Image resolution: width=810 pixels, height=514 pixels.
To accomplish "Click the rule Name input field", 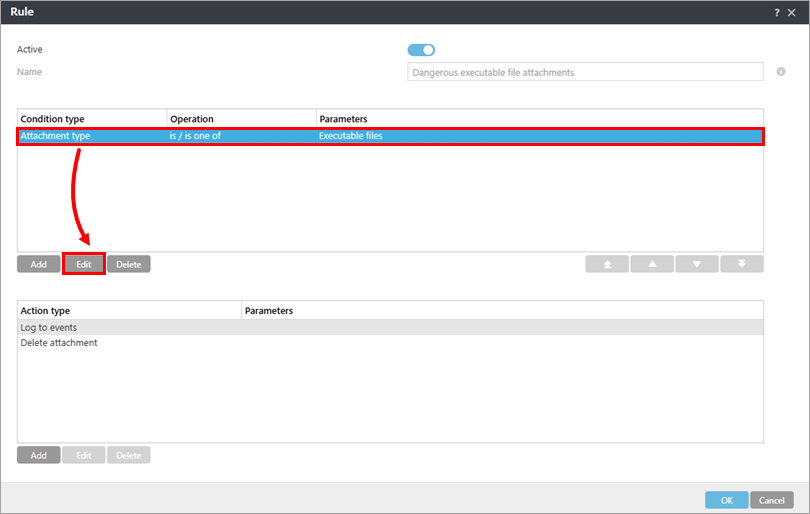I will (586, 72).
